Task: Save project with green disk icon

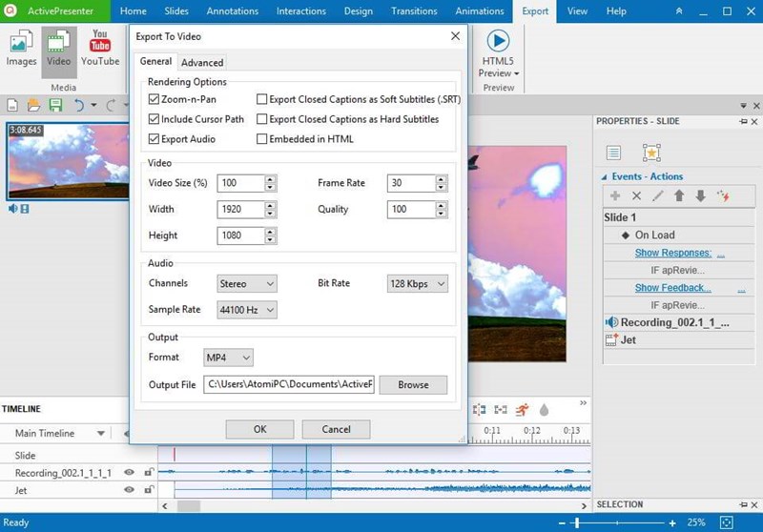Action: (55, 105)
